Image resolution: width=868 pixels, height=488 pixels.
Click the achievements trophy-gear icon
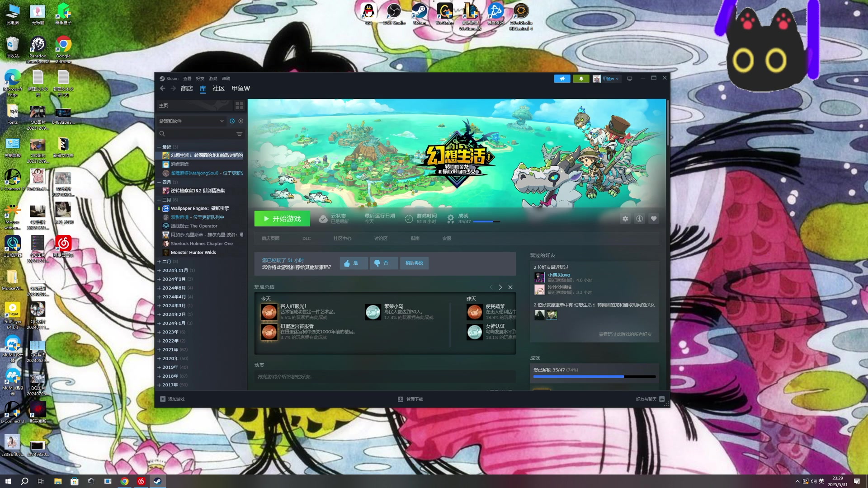451,219
